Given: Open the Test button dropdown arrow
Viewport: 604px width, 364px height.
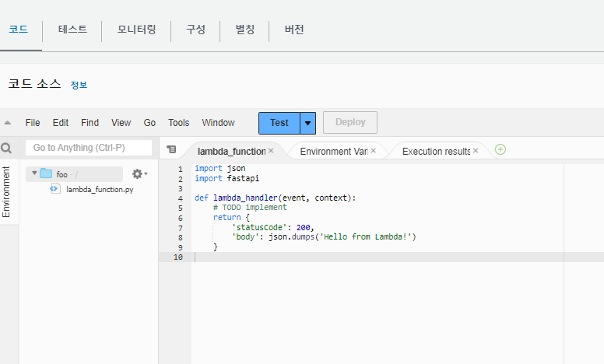Looking at the screenshot, I should tap(308, 123).
